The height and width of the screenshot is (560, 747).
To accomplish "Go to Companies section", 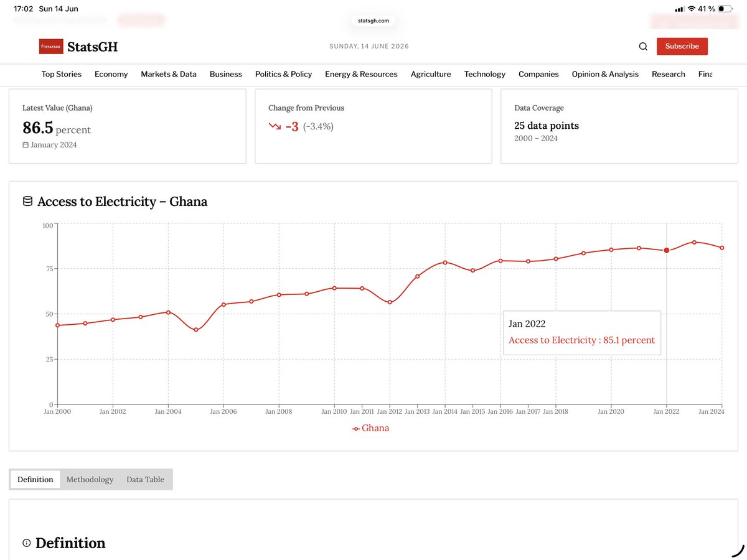I will pyautogui.click(x=538, y=74).
